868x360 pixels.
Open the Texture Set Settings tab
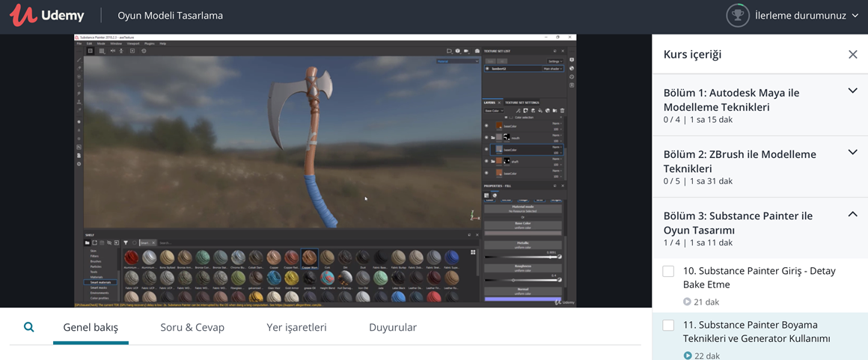522,103
